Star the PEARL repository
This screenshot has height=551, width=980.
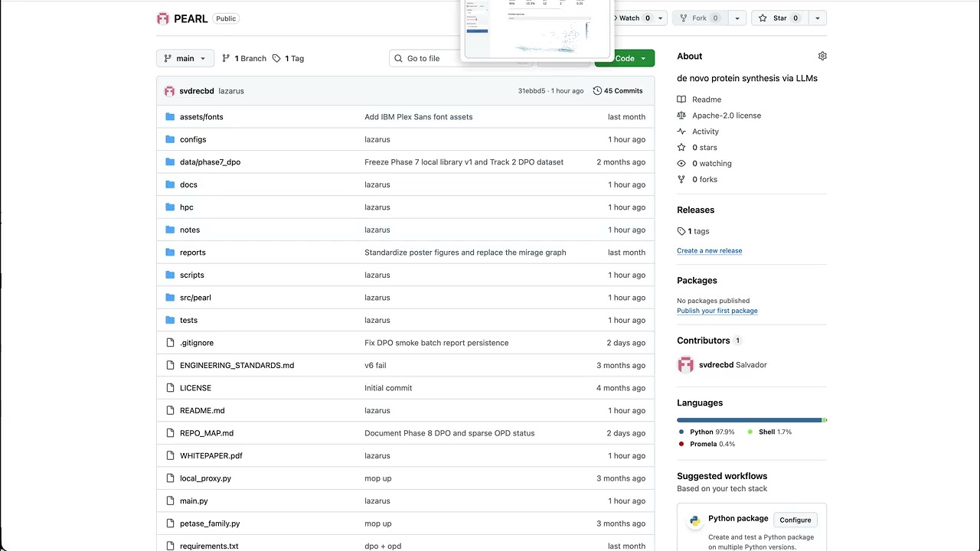point(779,18)
